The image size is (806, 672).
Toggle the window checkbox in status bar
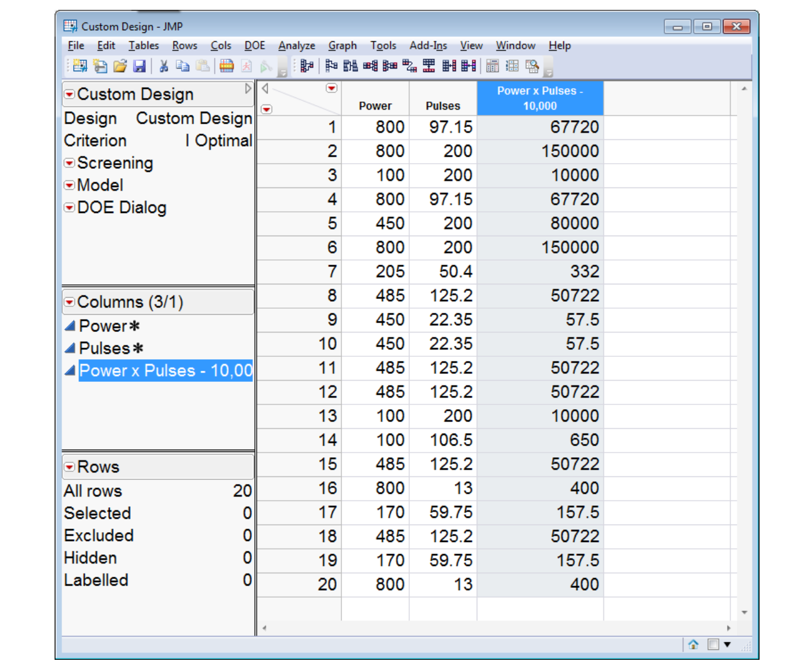tap(714, 644)
